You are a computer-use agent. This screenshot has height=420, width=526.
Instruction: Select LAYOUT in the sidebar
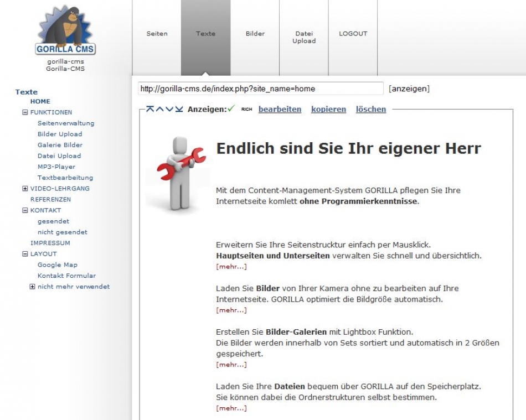44,254
